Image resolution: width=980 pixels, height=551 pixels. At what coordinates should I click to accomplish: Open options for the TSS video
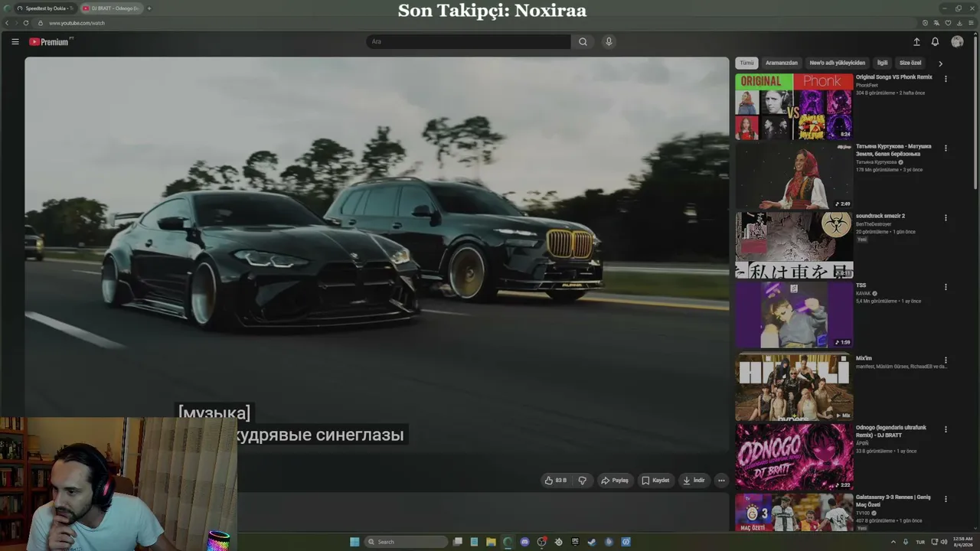[946, 287]
